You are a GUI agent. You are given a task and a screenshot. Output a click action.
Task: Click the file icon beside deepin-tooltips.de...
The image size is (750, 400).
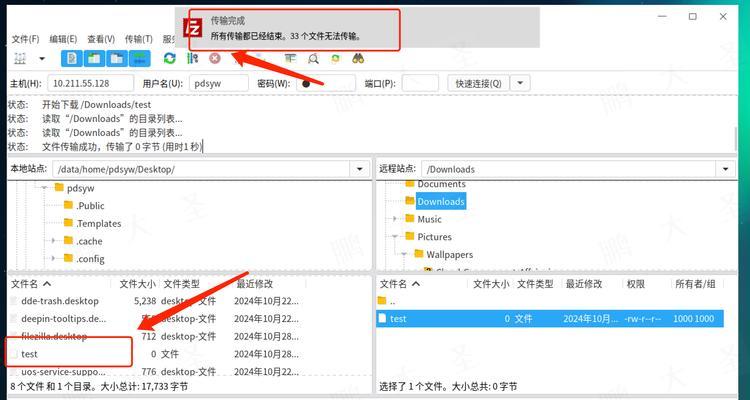[x=13, y=319]
